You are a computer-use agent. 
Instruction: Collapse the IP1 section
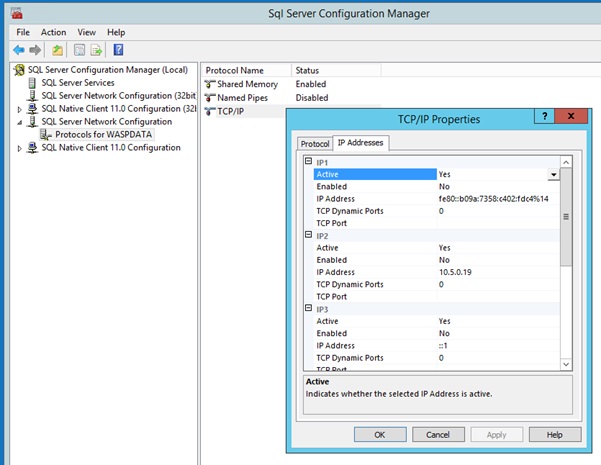coord(307,161)
